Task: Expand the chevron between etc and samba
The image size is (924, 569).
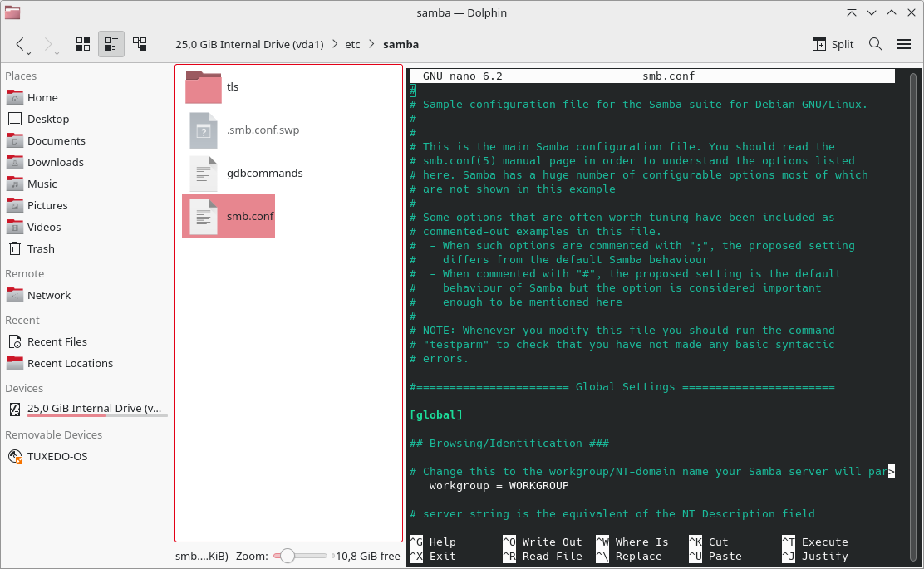Action: tap(371, 44)
